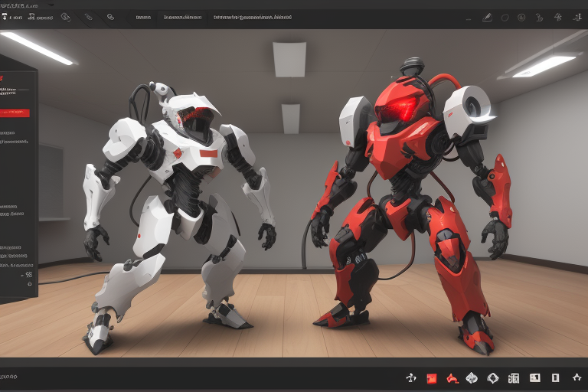Click the small icon at left panel bottom
This screenshot has width=588, height=392.
(x=28, y=275)
